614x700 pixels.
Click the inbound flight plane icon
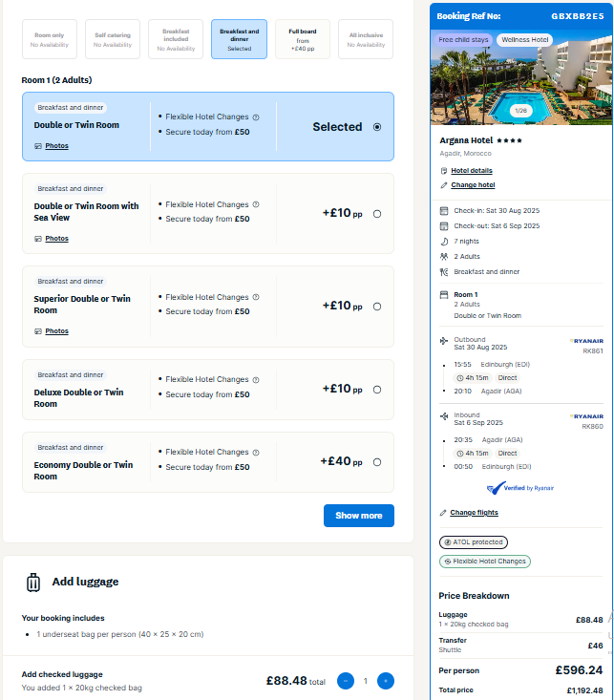444,416
